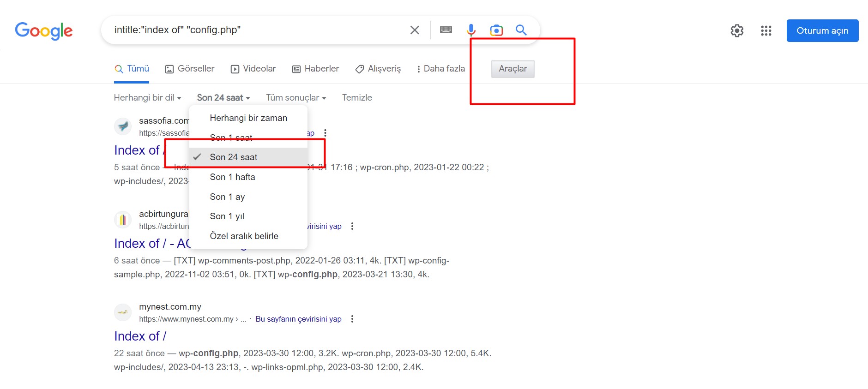Select the Tümü tab

point(132,69)
